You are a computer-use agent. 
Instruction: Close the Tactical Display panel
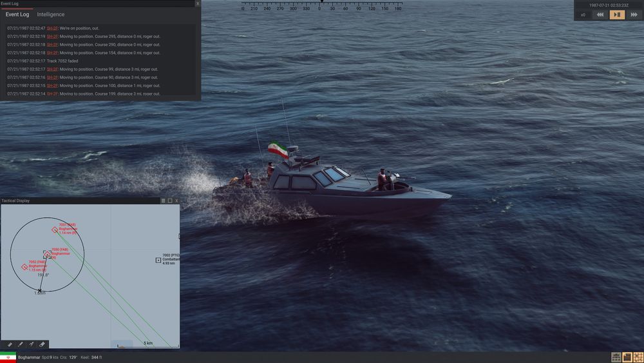coord(176,201)
